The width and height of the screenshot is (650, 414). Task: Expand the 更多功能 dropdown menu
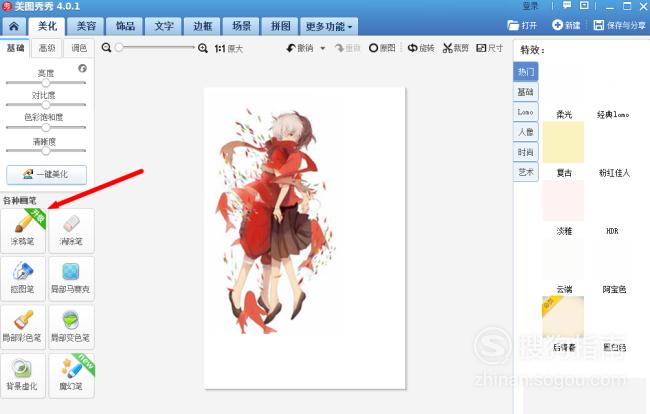tap(329, 27)
